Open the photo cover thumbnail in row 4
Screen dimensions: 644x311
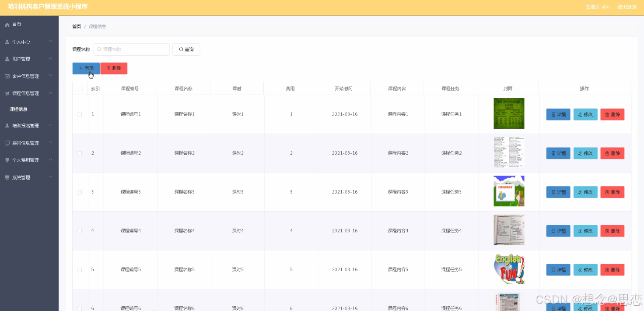509,230
